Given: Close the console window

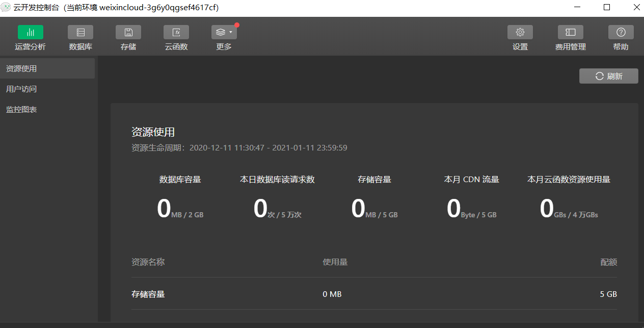Looking at the screenshot, I should (x=636, y=8).
